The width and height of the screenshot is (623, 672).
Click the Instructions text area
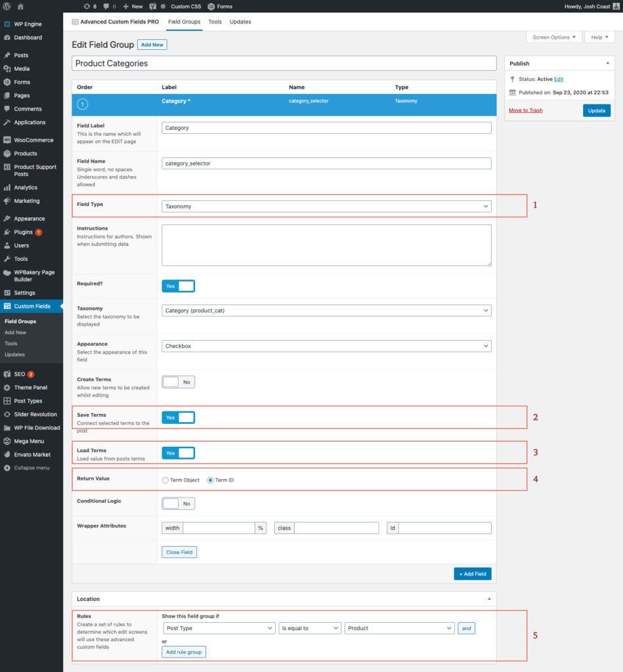pyautogui.click(x=326, y=245)
